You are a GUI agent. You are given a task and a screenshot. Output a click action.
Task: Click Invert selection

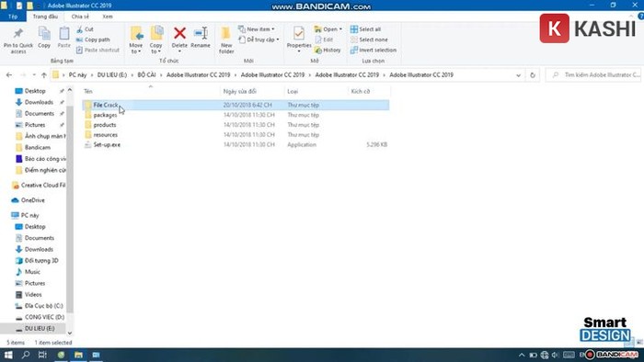374,50
